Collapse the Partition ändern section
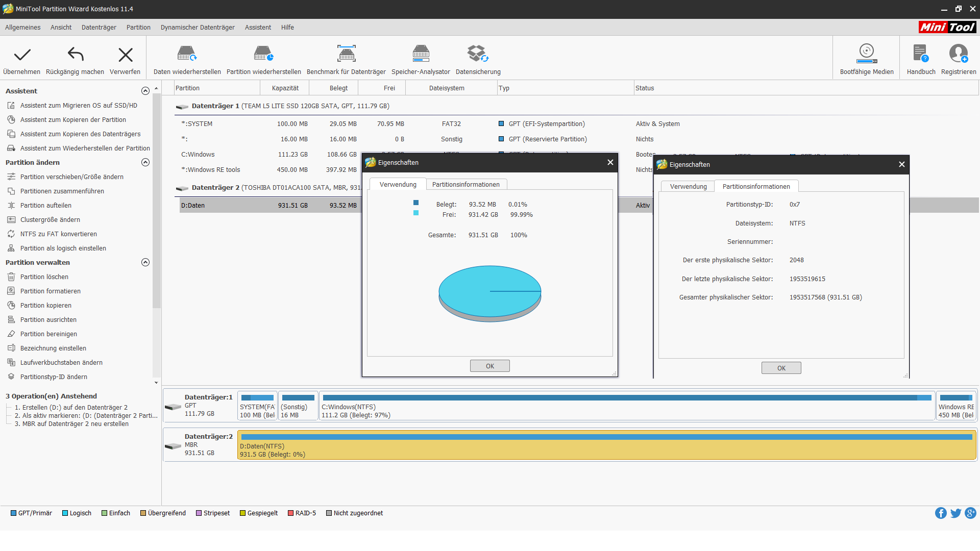 145,162
